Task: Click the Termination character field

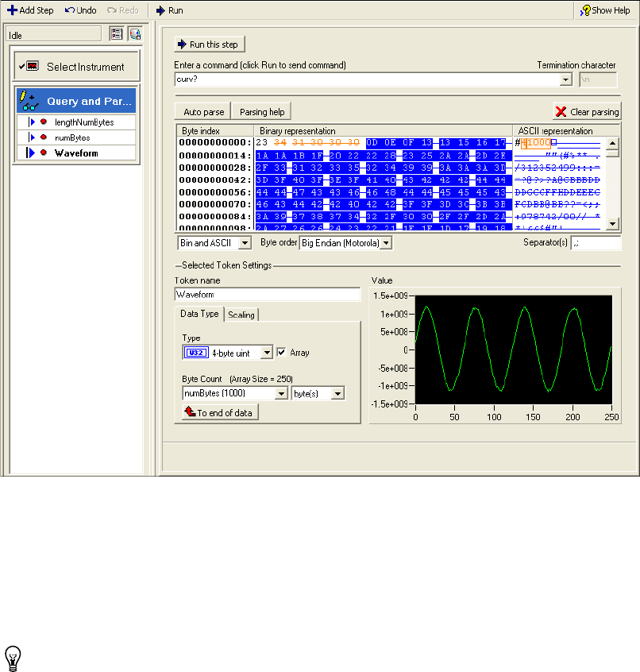Action: (x=598, y=79)
